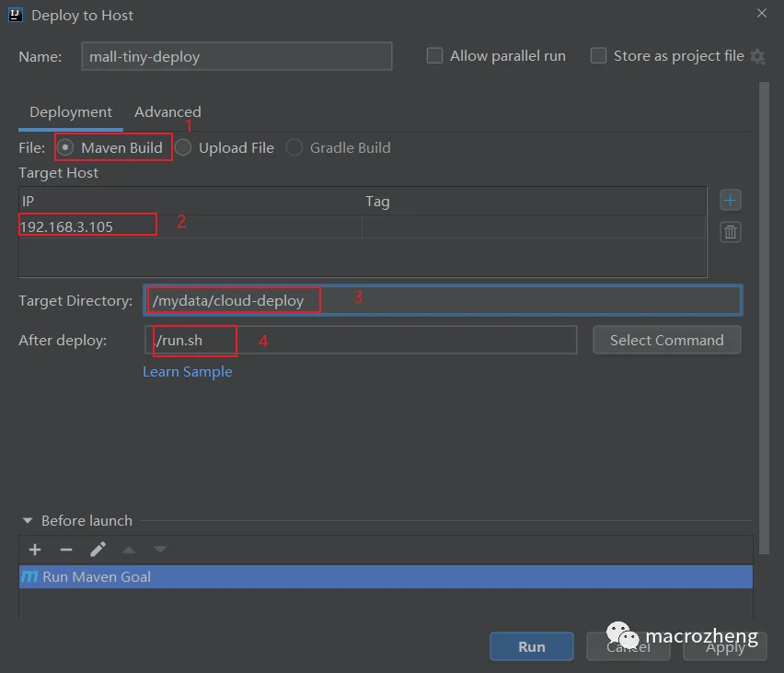Image resolution: width=784 pixels, height=673 pixels.
Task: Open the Learn Sample link
Action: pyautogui.click(x=188, y=372)
